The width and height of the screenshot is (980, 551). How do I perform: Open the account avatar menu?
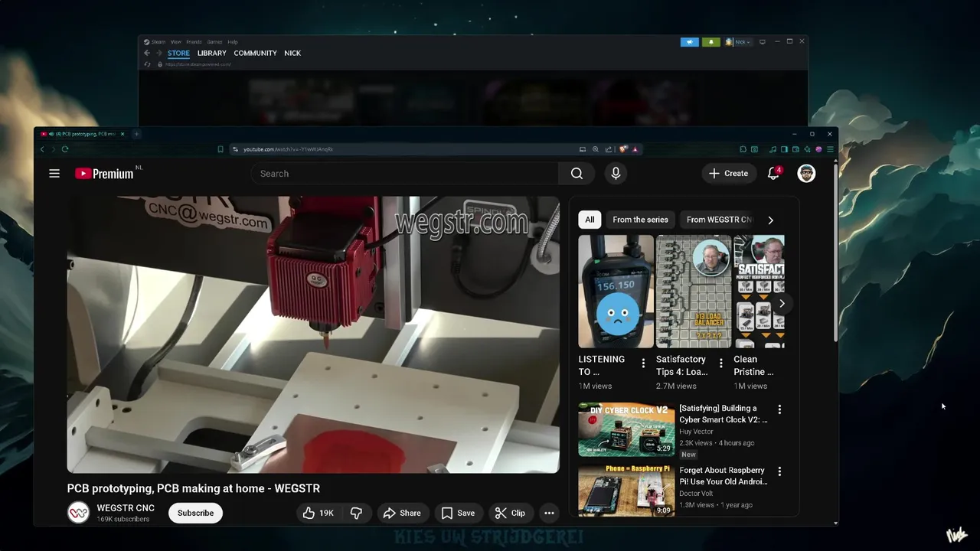[x=806, y=174]
